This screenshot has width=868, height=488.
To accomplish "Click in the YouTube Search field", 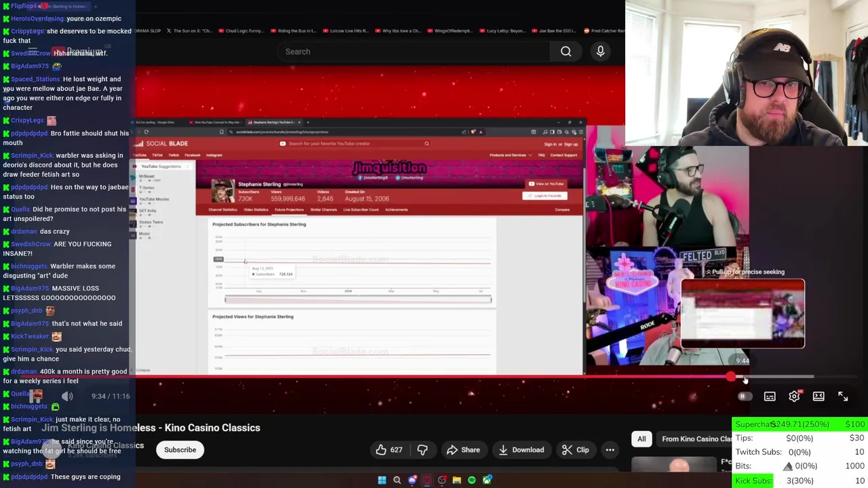I will coord(414,52).
